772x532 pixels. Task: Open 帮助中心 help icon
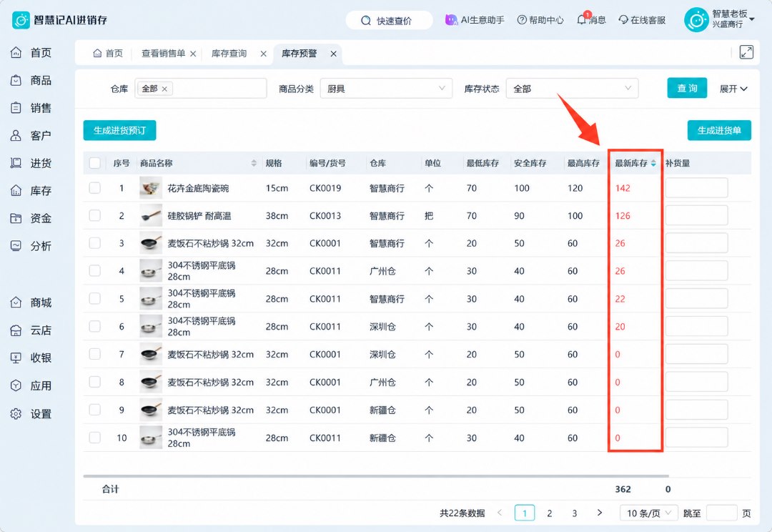[x=522, y=20]
